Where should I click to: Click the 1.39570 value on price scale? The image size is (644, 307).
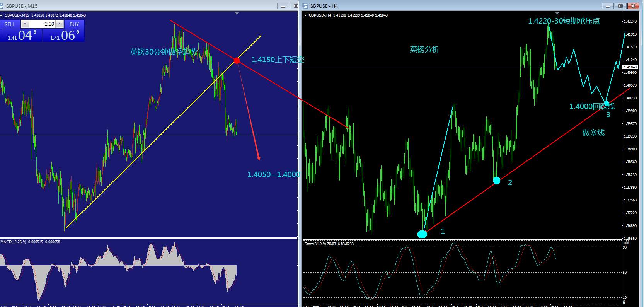point(630,124)
